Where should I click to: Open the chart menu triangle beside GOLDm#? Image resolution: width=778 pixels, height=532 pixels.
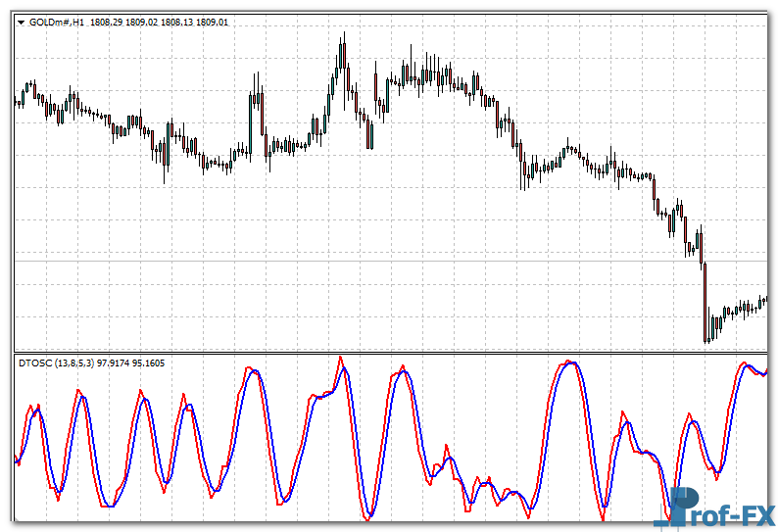point(21,22)
